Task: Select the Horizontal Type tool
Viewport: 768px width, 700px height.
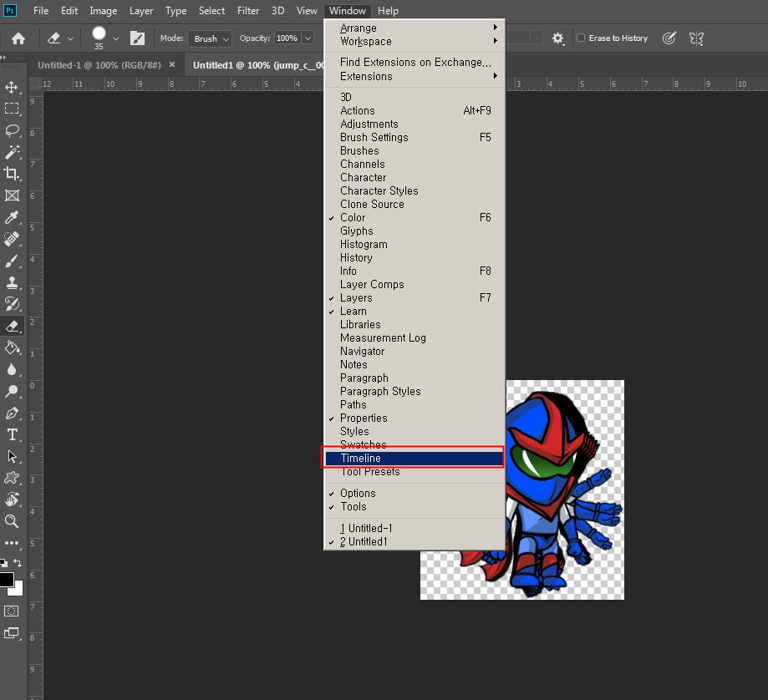Action: point(12,434)
